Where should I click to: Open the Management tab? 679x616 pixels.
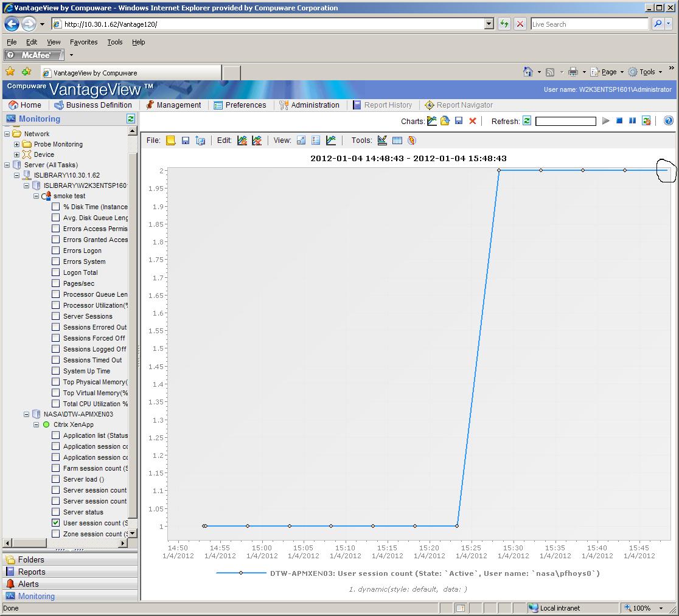pyautogui.click(x=173, y=105)
